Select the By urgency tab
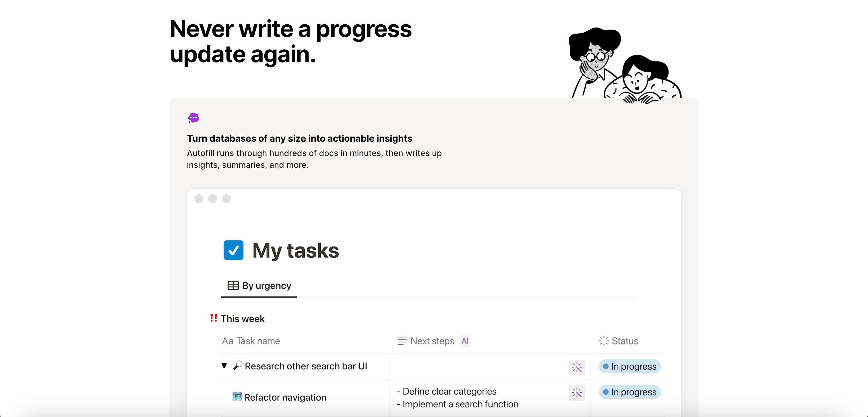Image resolution: width=868 pixels, height=417 pixels. tap(259, 286)
